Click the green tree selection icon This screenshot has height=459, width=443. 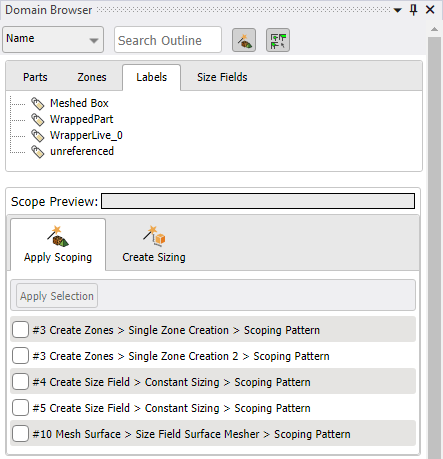click(278, 40)
